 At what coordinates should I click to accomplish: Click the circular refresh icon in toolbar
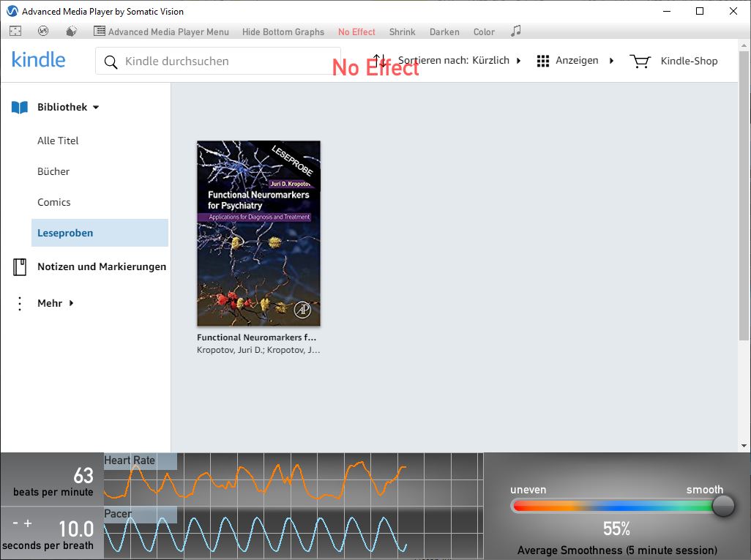pos(43,31)
